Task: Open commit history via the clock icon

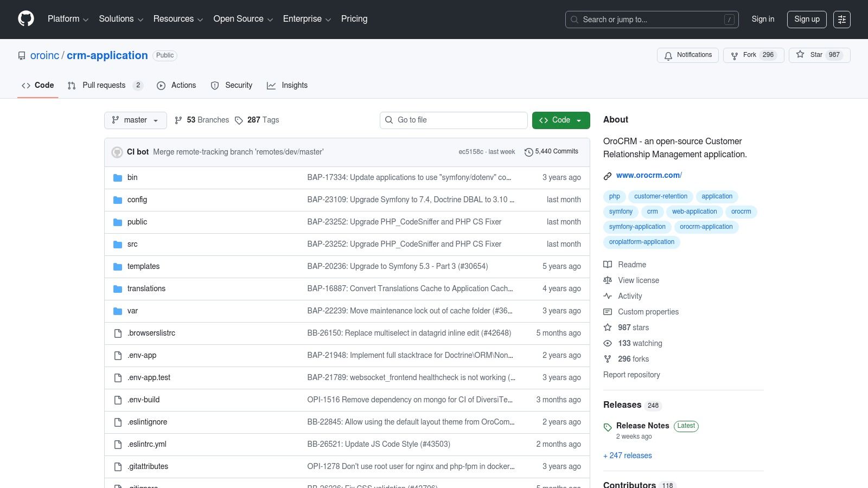Action: pos(529,152)
